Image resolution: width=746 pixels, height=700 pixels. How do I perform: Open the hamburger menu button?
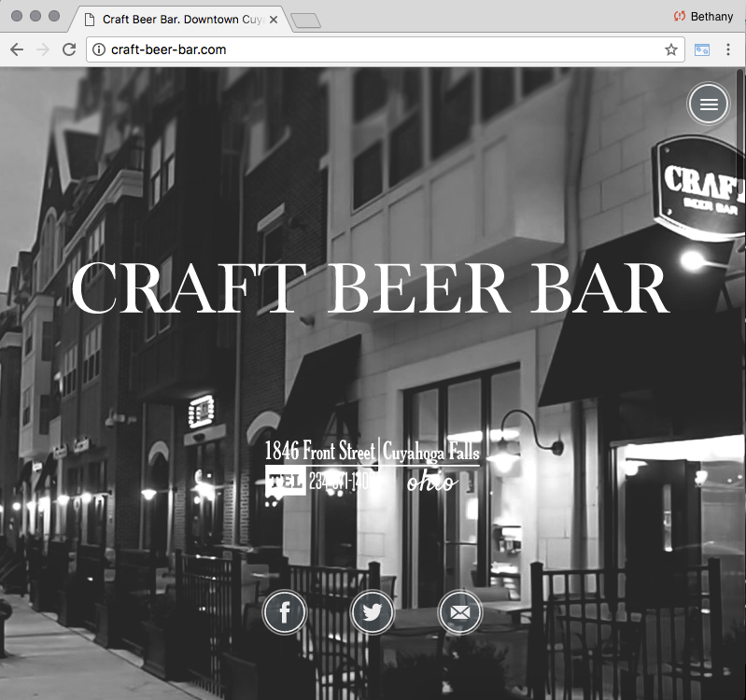(709, 105)
